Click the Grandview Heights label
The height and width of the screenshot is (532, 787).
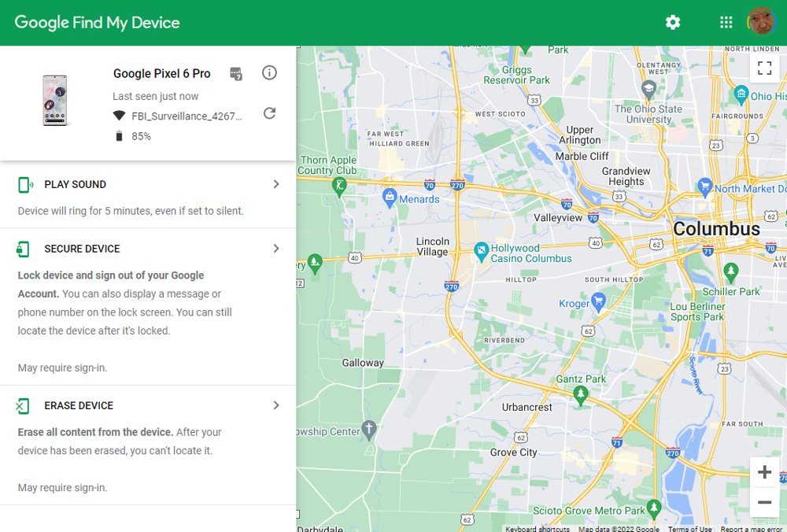pyautogui.click(x=626, y=176)
